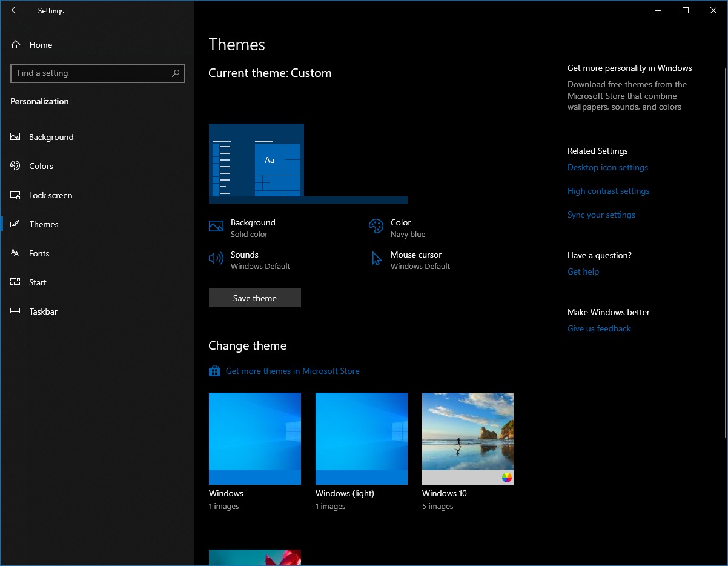Open the Colors personalization page

(x=41, y=166)
